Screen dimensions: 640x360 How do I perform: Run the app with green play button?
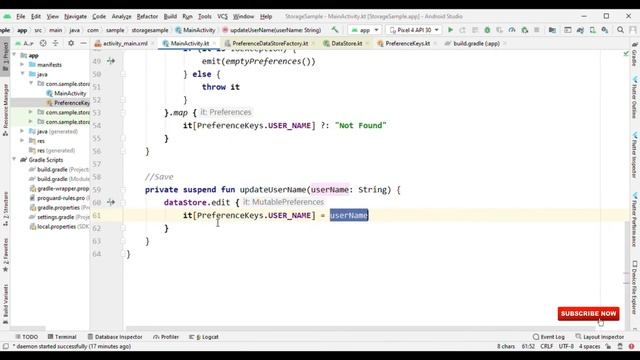450,30
